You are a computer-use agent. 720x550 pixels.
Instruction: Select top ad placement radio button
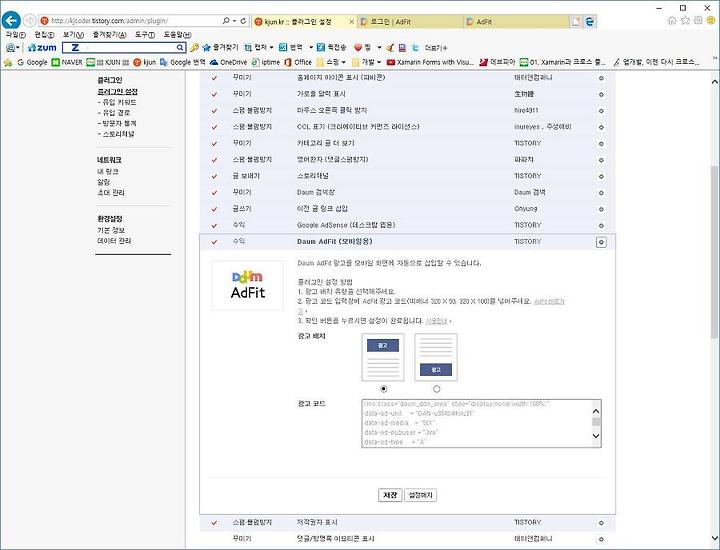(383, 389)
